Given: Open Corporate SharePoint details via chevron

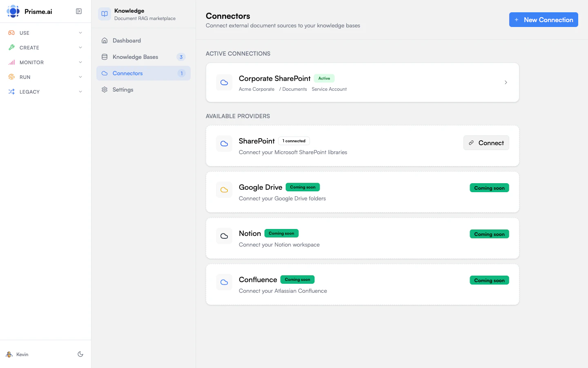Looking at the screenshot, I should pyautogui.click(x=506, y=83).
